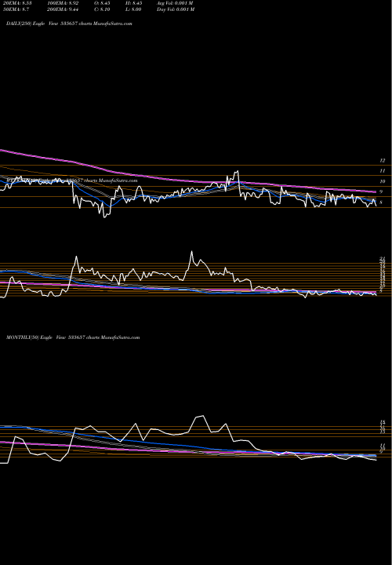
Task: Click the 12 price label on daily chart
Action: click(383, 160)
